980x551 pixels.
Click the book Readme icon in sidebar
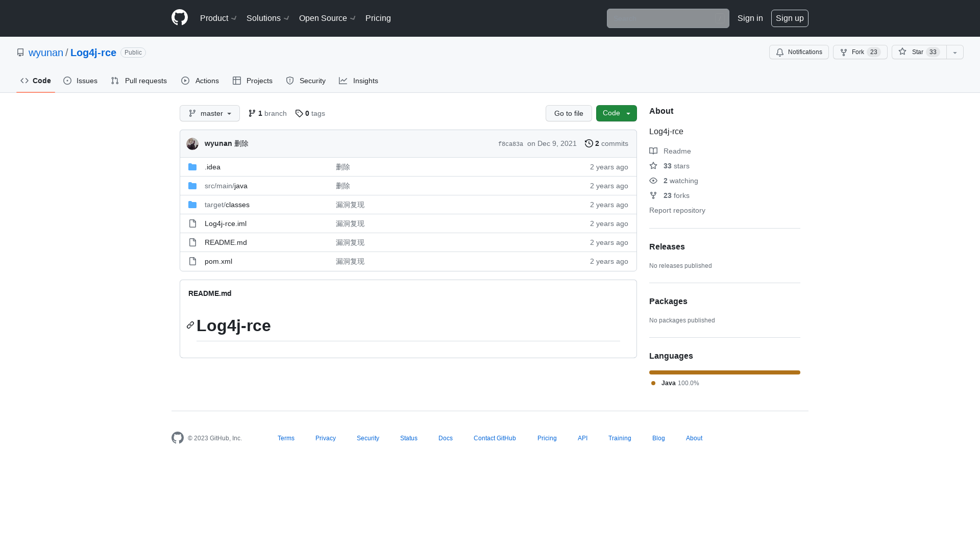pos(653,151)
